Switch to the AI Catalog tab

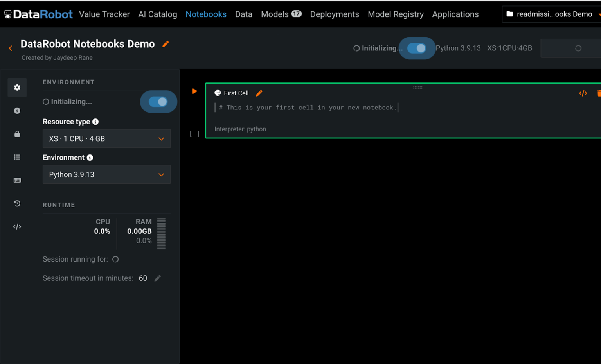tap(157, 14)
